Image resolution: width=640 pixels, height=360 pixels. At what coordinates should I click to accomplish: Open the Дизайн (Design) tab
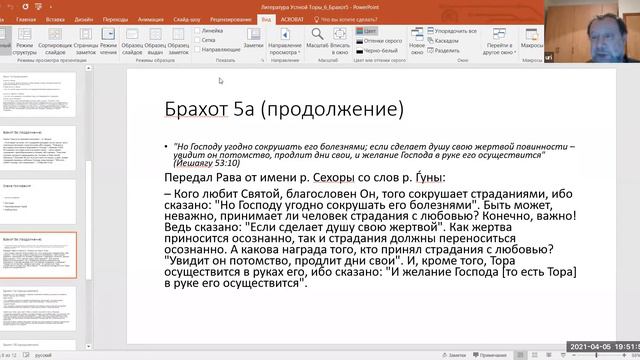[84, 19]
